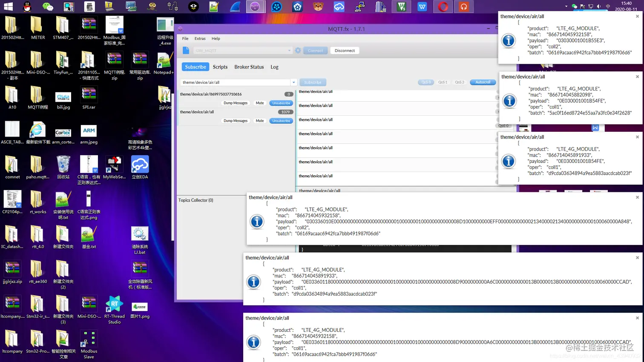Open Wireshark shark-fin icon in taskbar
The image size is (644, 362).
(x=235, y=6)
